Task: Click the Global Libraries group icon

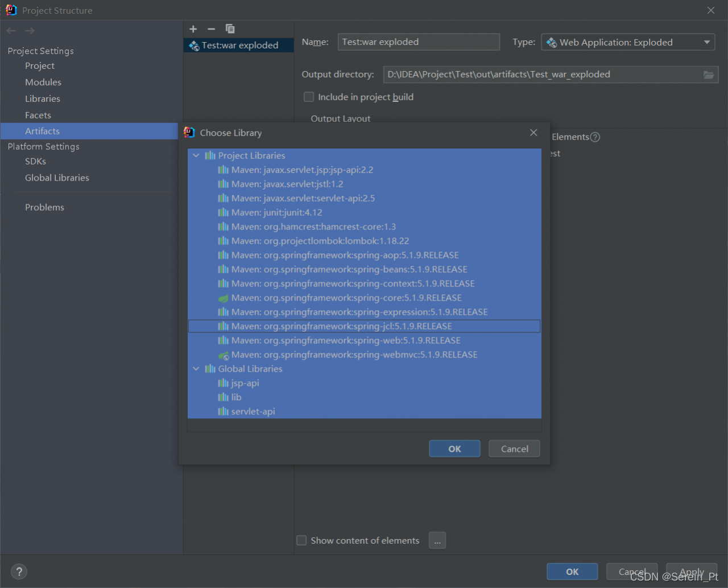Action: click(x=210, y=369)
